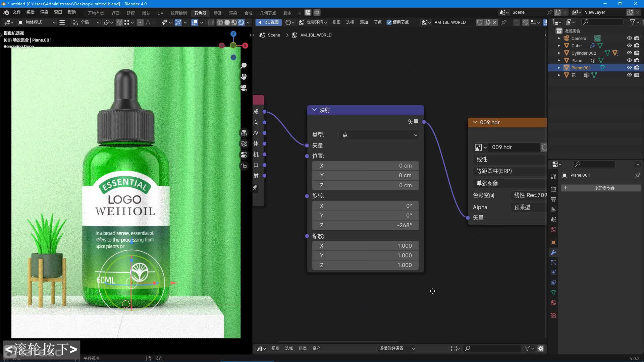Image resolution: width=644 pixels, height=362 pixels.
Task: Switch to the 着色器 workspace tab
Action: (x=200, y=13)
